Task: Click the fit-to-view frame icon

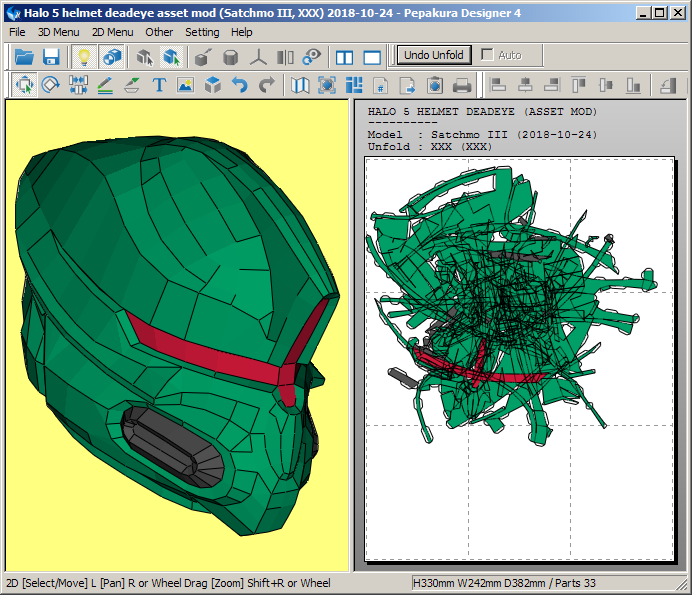Action: point(327,85)
